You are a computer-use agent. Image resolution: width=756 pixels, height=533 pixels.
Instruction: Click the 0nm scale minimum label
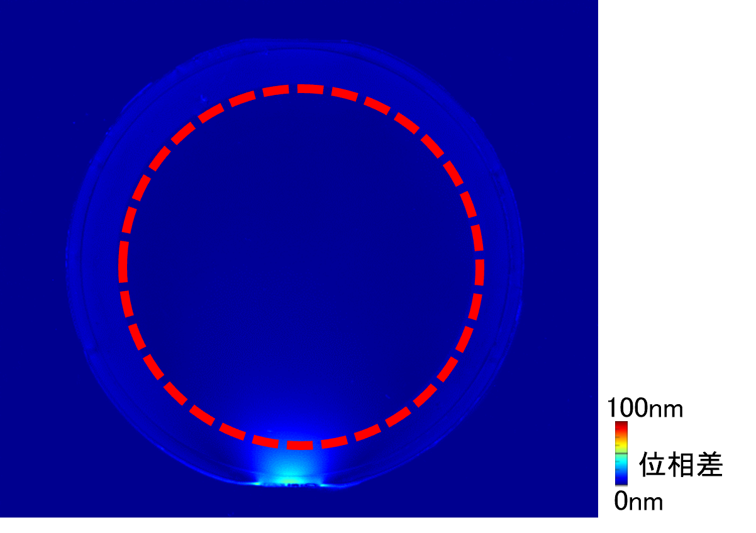pyautogui.click(x=638, y=502)
